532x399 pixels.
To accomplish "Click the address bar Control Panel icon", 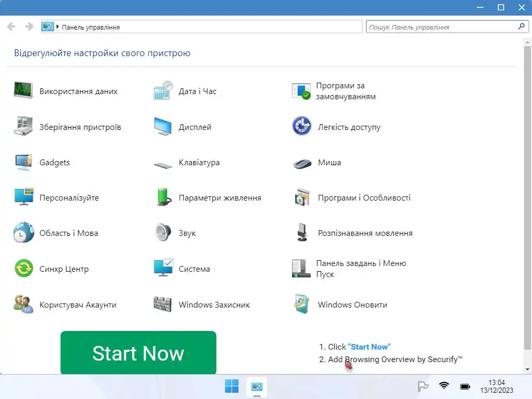I will (48, 26).
